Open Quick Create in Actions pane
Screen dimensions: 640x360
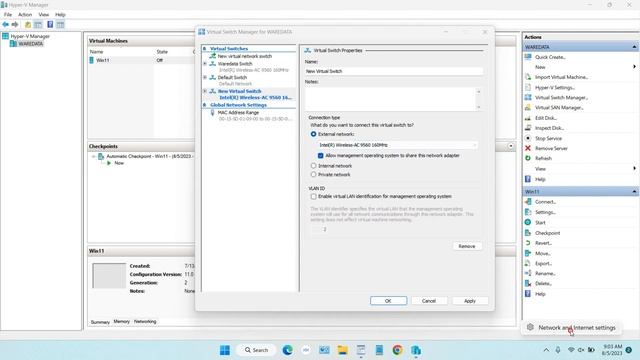pyautogui.click(x=550, y=57)
